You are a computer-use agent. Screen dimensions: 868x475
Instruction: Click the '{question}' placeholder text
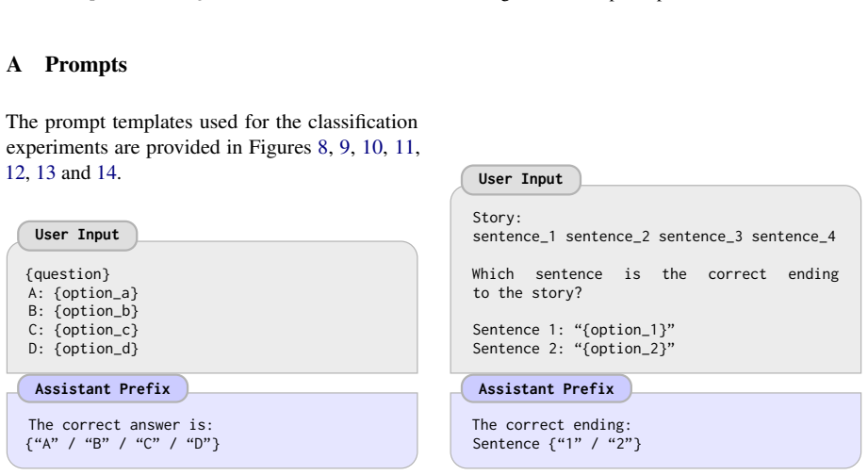(x=68, y=274)
